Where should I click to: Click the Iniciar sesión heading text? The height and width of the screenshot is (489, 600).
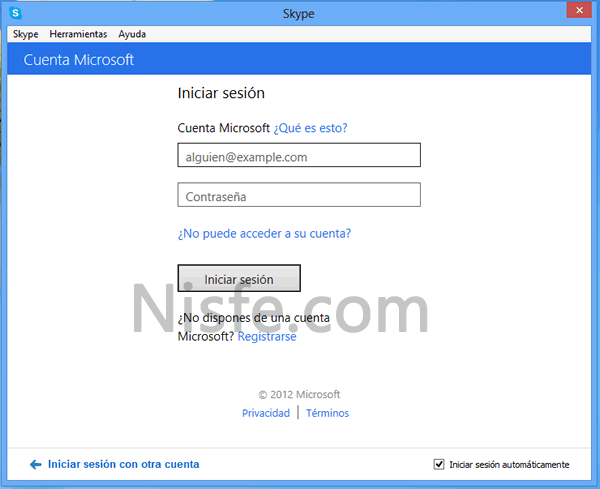tap(221, 93)
